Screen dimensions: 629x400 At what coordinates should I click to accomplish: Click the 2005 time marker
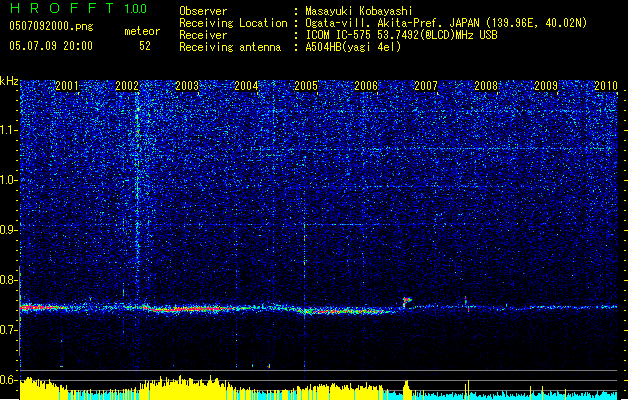(x=306, y=85)
